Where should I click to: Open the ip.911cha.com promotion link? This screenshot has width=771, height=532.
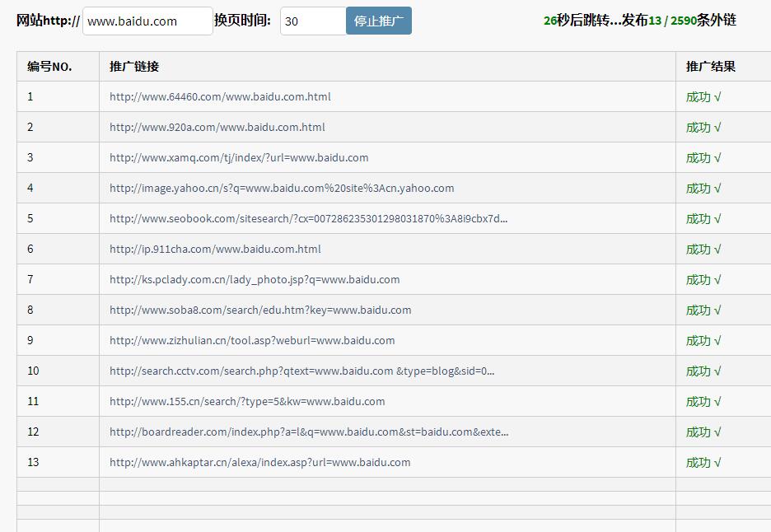215,250
